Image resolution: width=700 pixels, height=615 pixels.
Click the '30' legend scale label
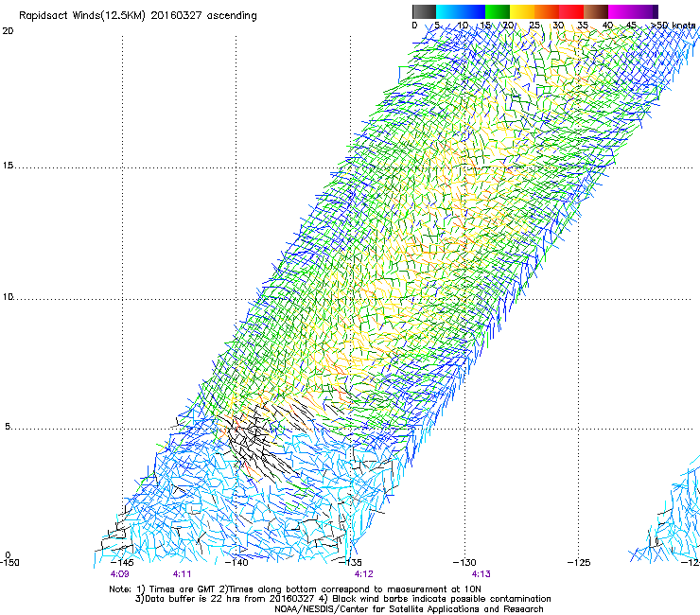tap(558, 26)
